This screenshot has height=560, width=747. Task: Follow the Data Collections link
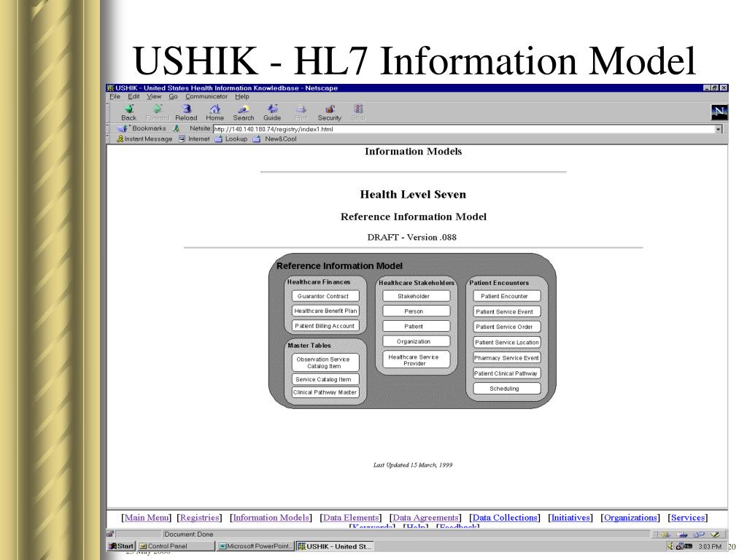click(x=505, y=518)
